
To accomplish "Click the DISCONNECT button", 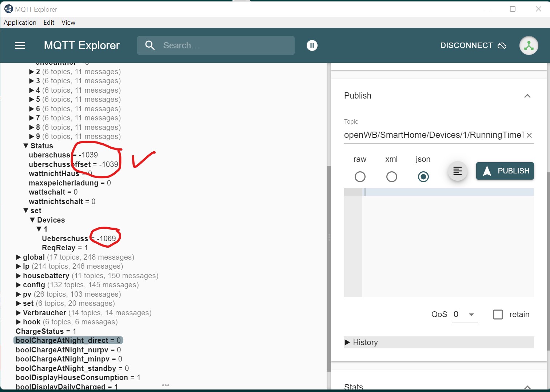I will point(473,45).
